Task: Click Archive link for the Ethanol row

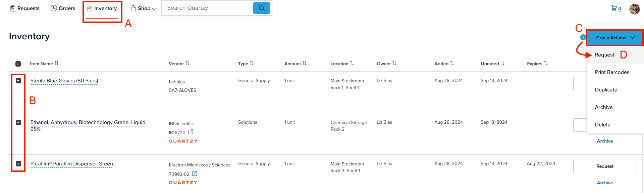Action: [x=605, y=141]
